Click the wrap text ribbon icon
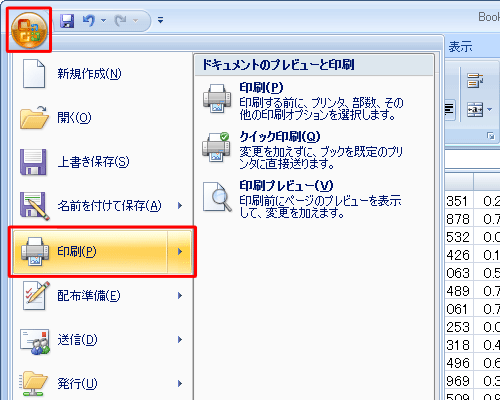Viewport: 500px width, 400px height. (x=475, y=81)
